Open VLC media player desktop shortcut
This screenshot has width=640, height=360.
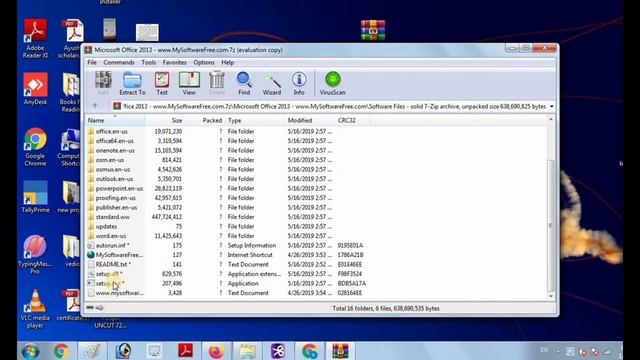tap(35, 309)
